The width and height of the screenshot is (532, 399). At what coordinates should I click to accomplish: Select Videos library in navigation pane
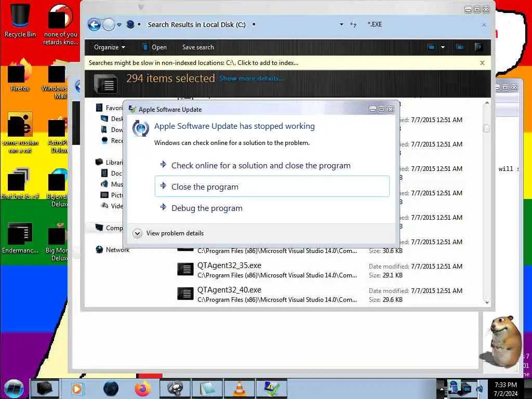pos(112,206)
